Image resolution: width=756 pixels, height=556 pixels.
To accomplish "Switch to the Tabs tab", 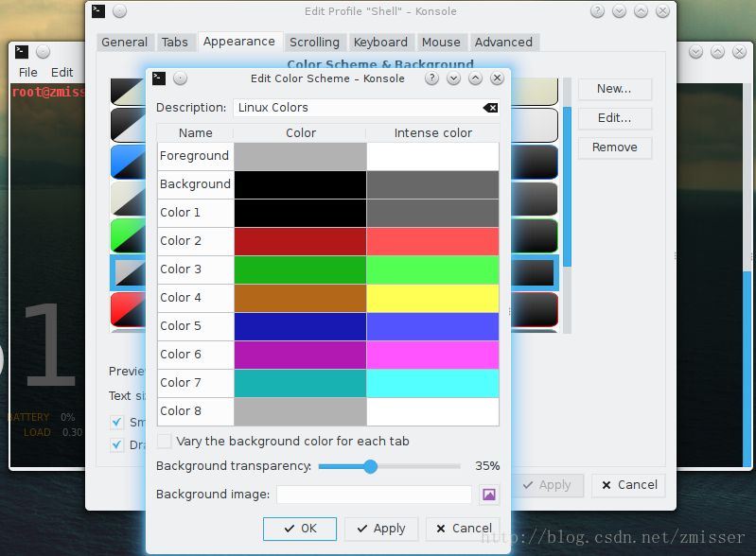I will (x=174, y=43).
